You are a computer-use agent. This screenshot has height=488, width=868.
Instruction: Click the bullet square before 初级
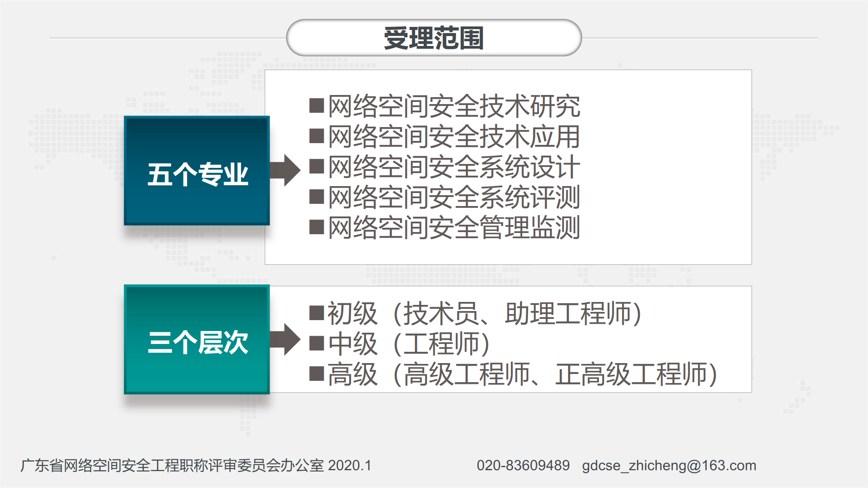tap(317, 313)
